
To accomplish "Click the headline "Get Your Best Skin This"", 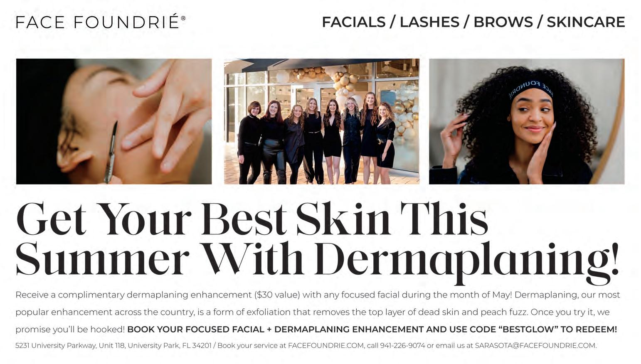I will (252, 219).
